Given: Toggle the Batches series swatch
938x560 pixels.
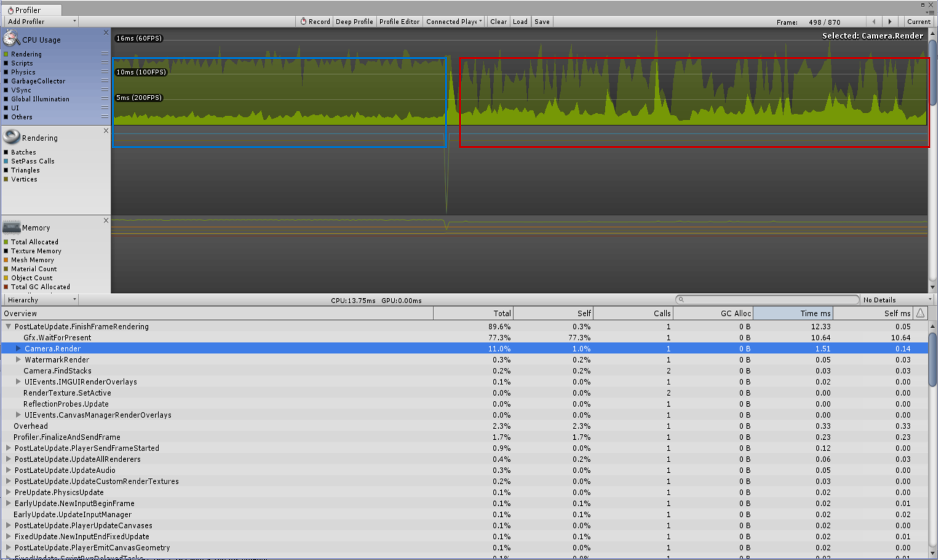Looking at the screenshot, I should [6, 152].
